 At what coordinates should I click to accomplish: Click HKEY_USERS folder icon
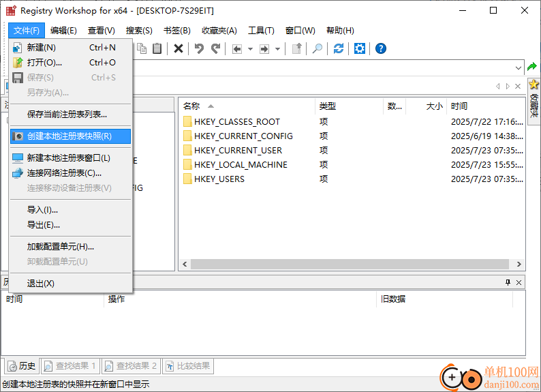tap(187, 179)
